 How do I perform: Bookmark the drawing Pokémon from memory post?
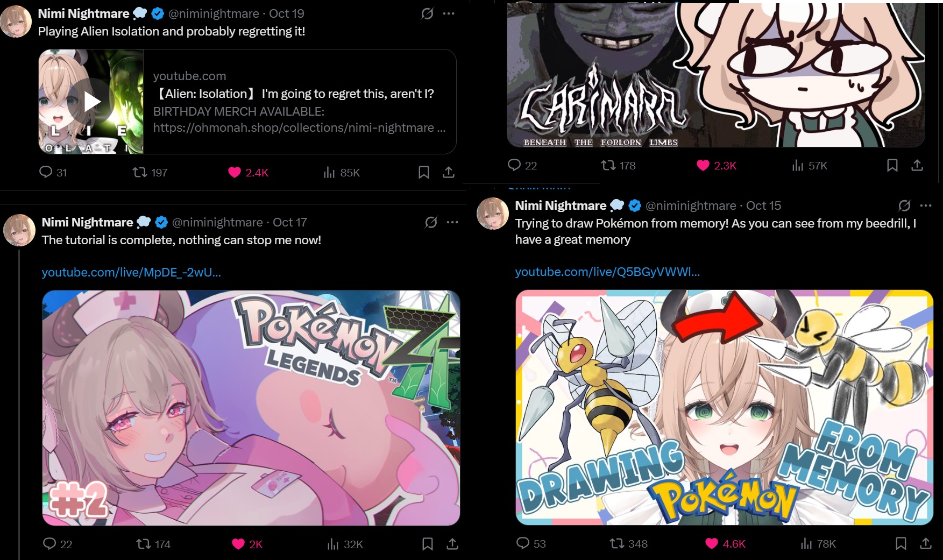coord(901,543)
